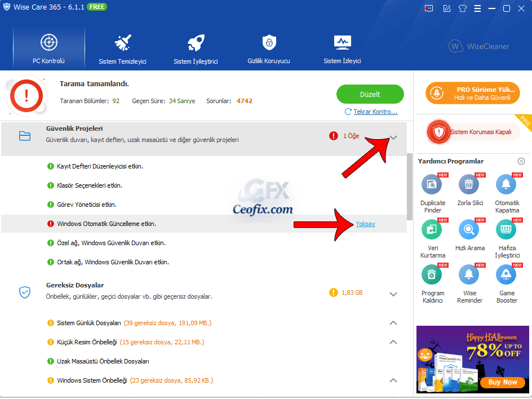Click the Halloween 78% off banner

click(473, 360)
